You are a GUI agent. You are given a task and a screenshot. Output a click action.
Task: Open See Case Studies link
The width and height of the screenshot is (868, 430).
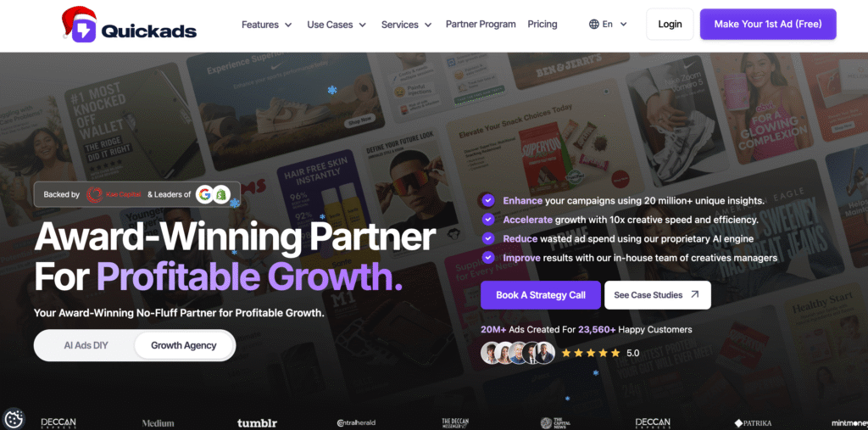(657, 295)
